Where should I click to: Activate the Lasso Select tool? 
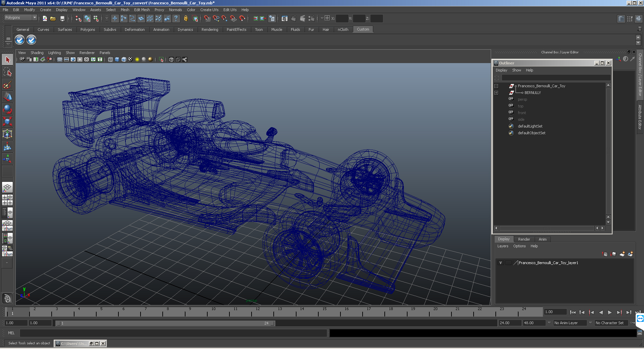(7, 72)
